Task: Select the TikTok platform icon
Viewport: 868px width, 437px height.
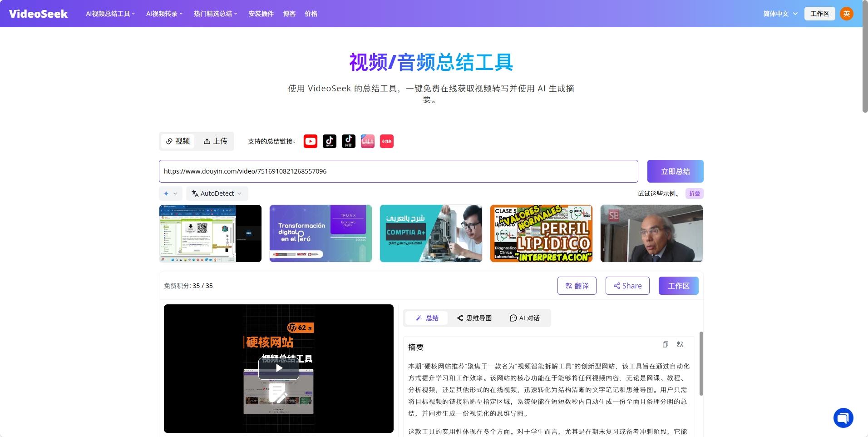Action: 329,141
